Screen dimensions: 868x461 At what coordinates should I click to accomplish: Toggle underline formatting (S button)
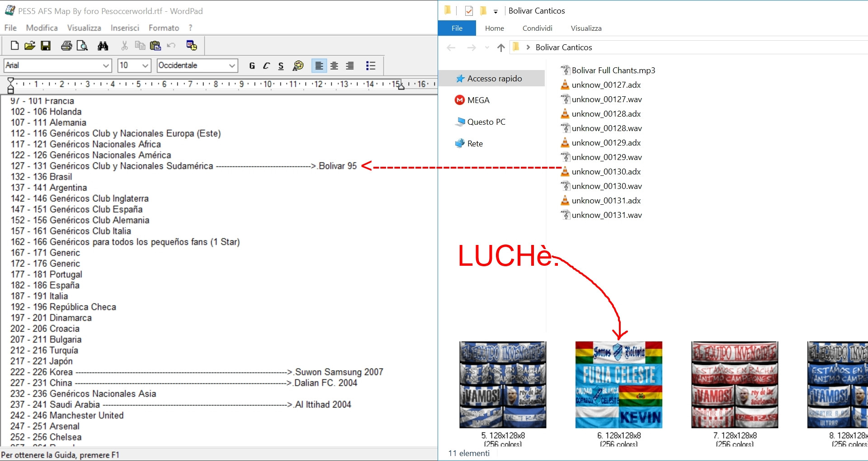coord(281,66)
